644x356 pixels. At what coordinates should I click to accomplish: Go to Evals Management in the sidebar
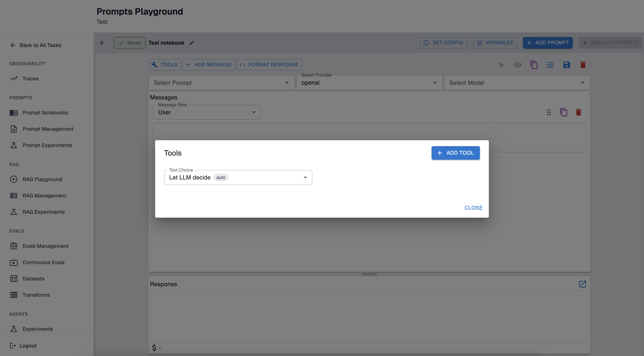45,246
